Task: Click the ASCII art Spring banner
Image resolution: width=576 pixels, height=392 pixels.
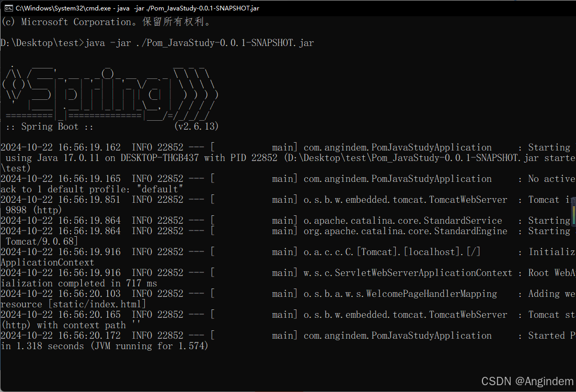Action: click(110, 93)
